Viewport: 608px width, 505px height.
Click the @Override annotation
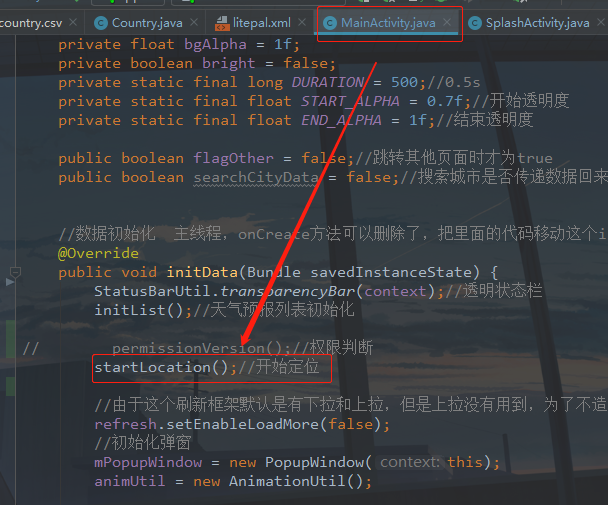[98, 253]
